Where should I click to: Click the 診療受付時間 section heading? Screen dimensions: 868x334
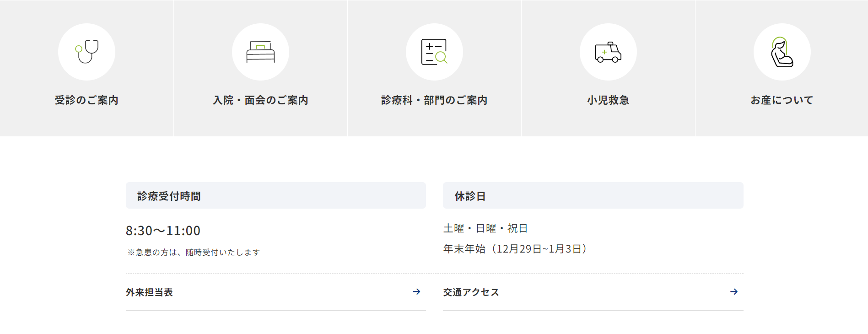point(169,196)
